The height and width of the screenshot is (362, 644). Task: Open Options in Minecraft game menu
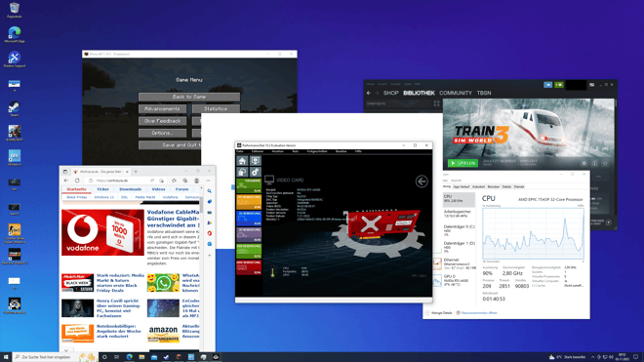pos(162,133)
